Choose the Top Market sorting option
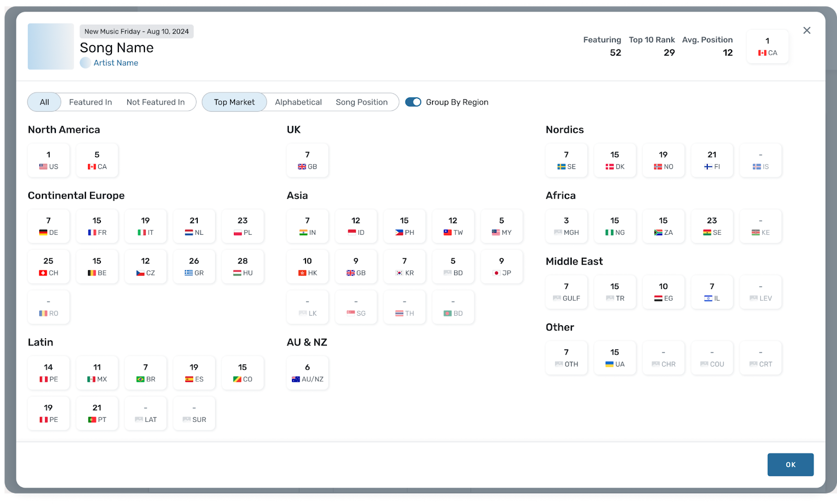 (x=234, y=102)
